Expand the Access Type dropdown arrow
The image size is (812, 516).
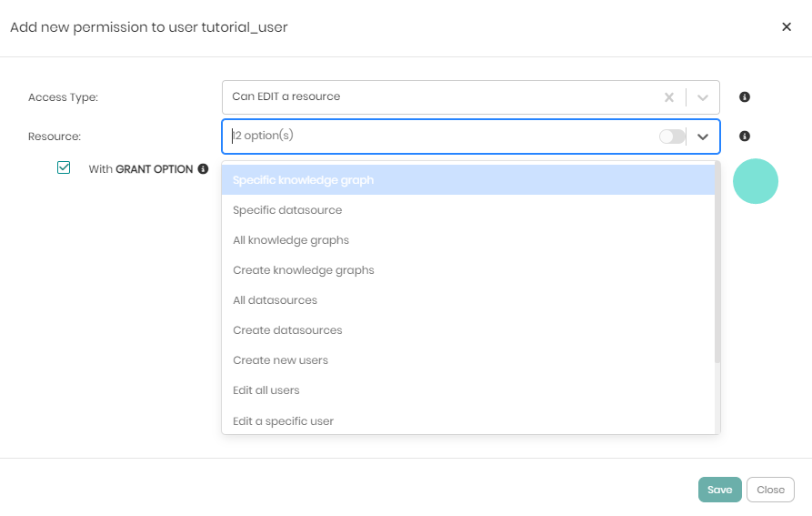click(x=702, y=97)
